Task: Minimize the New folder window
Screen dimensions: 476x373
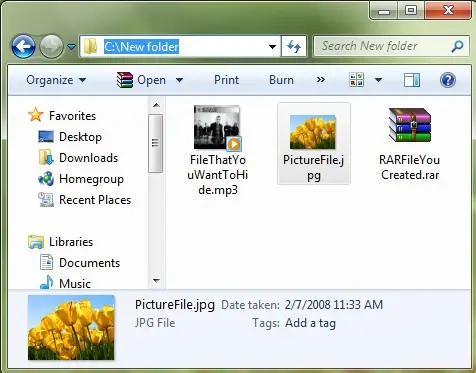Action: [x=384, y=11]
